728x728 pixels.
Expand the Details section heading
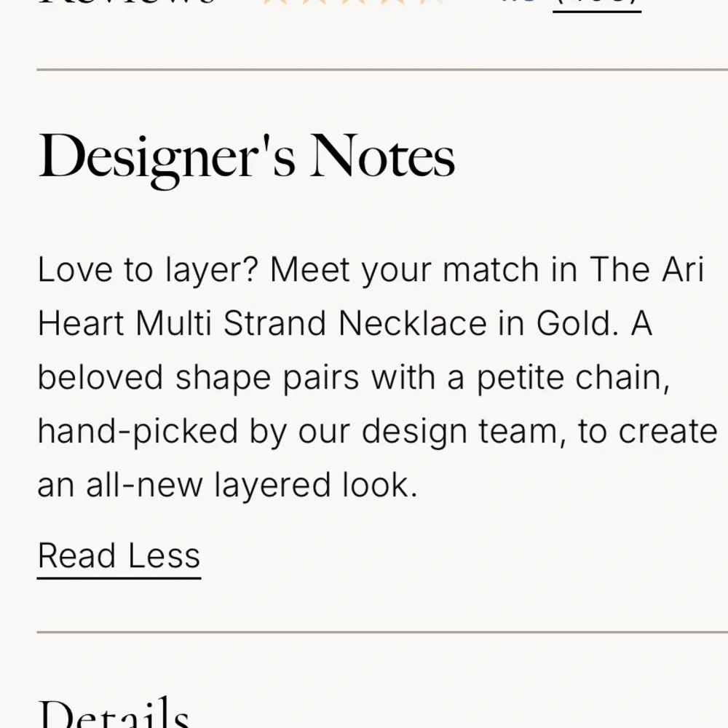(x=114, y=713)
